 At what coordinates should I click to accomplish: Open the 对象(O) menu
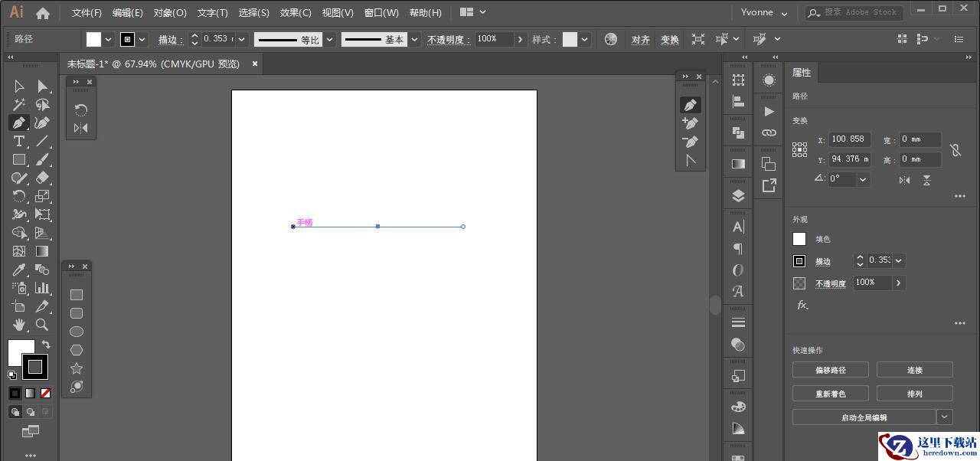point(170,13)
